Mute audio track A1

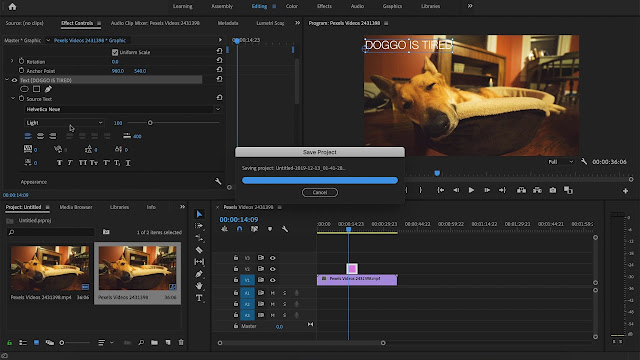coord(273,293)
